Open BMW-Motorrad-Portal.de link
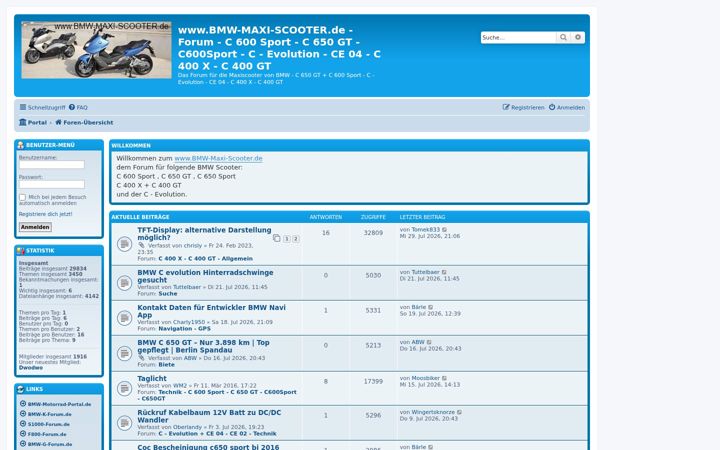 pyautogui.click(x=59, y=405)
